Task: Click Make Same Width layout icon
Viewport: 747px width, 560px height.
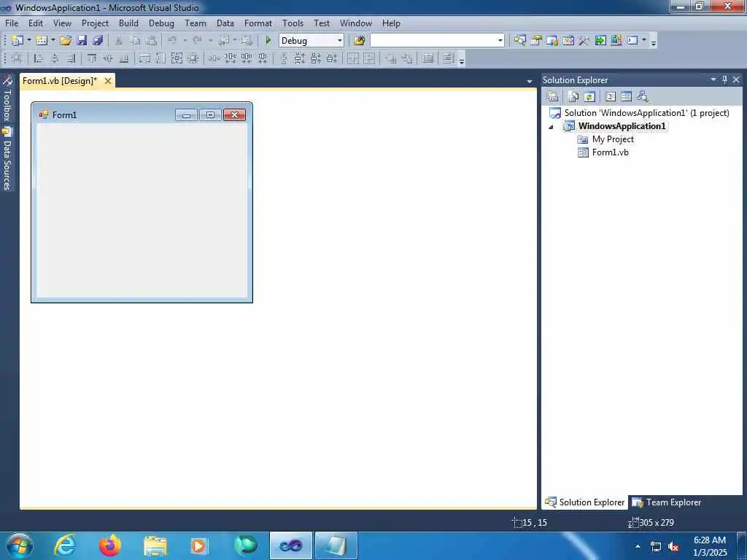Action: click(x=145, y=58)
